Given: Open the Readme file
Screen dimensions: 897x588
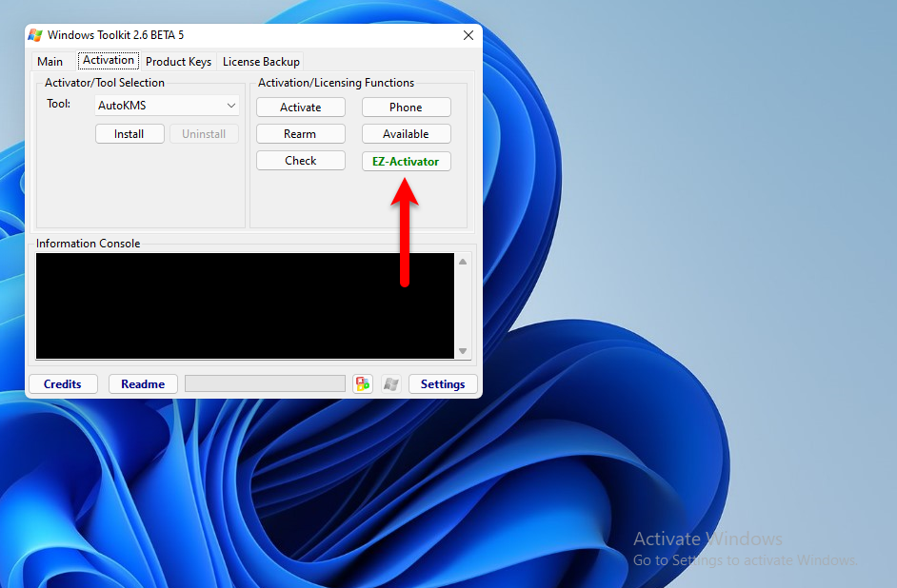Looking at the screenshot, I should [x=143, y=383].
